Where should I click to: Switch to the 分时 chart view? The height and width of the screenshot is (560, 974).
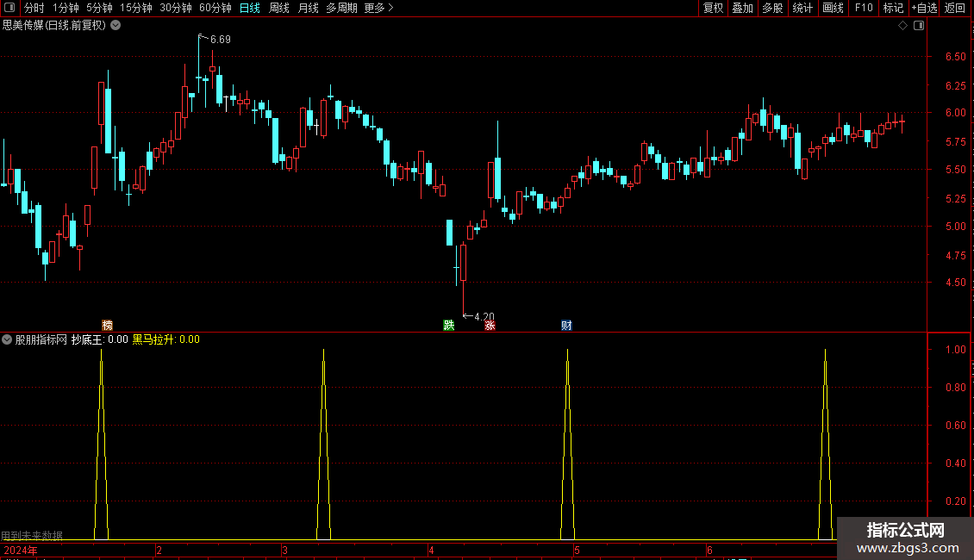pyautogui.click(x=34, y=8)
